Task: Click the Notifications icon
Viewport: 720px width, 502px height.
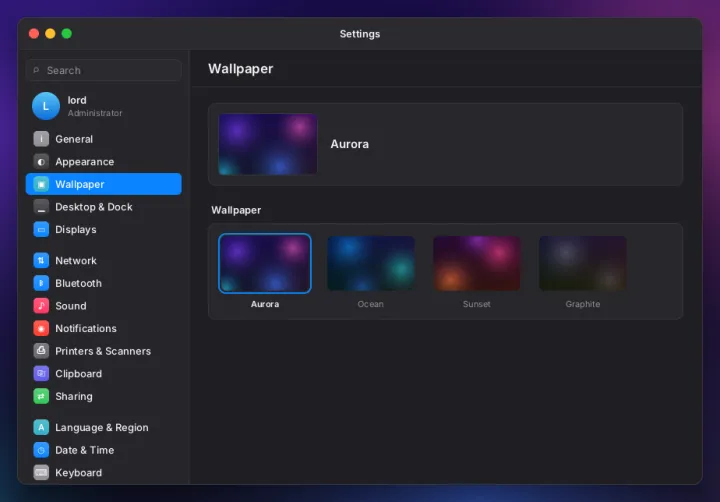Action: pos(41,328)
